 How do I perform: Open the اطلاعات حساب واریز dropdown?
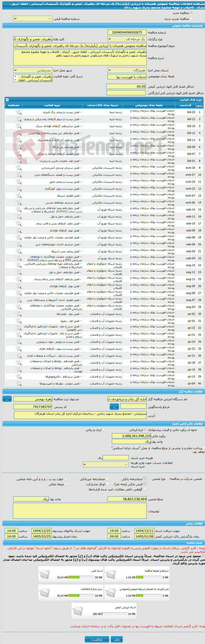[x=106, y=464]
